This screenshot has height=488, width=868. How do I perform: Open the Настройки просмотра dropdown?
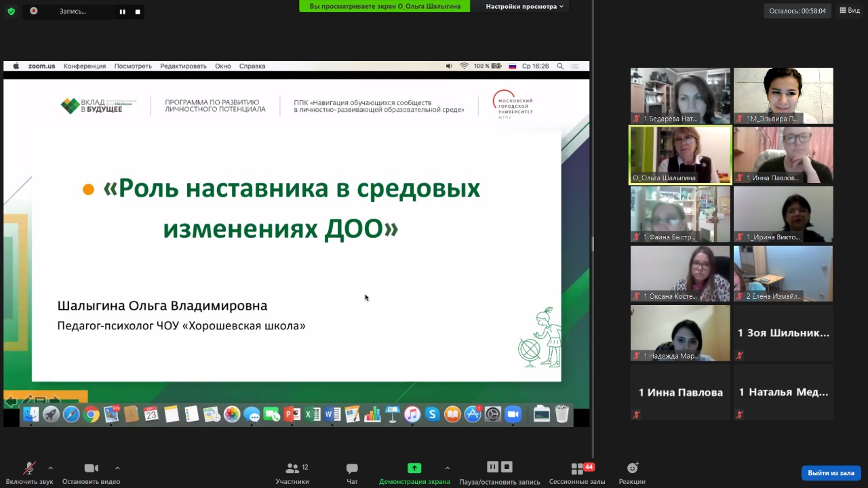[x=525, y=6]
